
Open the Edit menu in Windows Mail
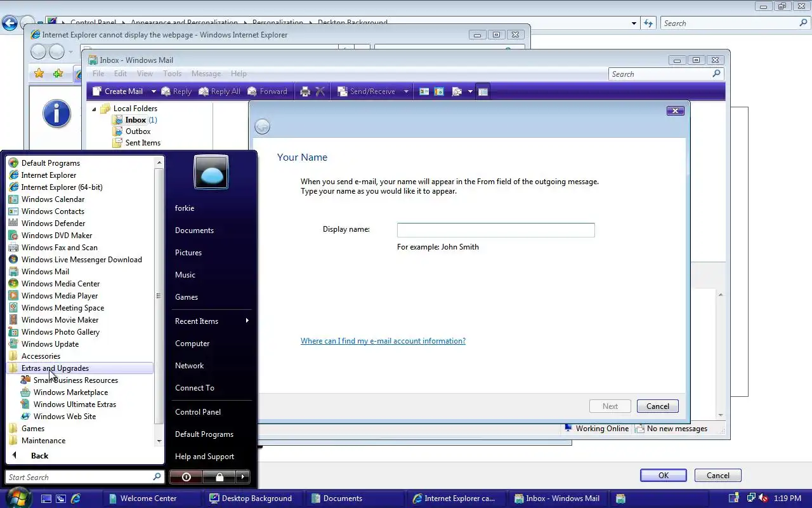[121, 74]
